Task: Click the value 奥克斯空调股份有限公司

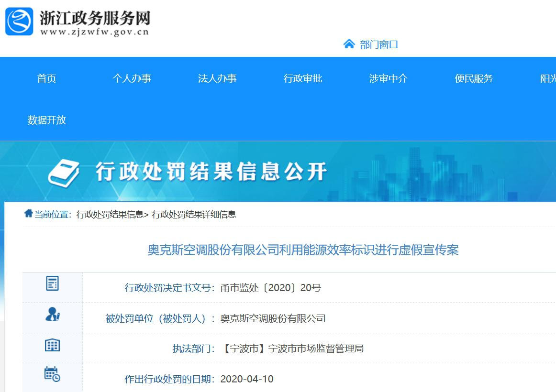Action: click(273, 318)
